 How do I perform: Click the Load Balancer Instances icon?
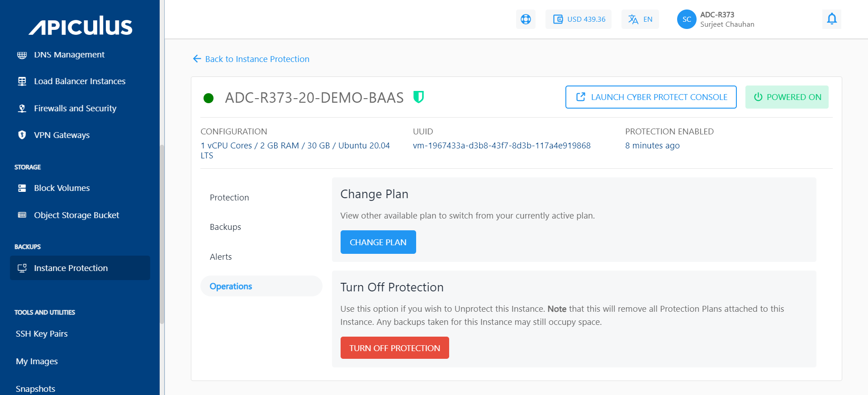coord(22,81)
